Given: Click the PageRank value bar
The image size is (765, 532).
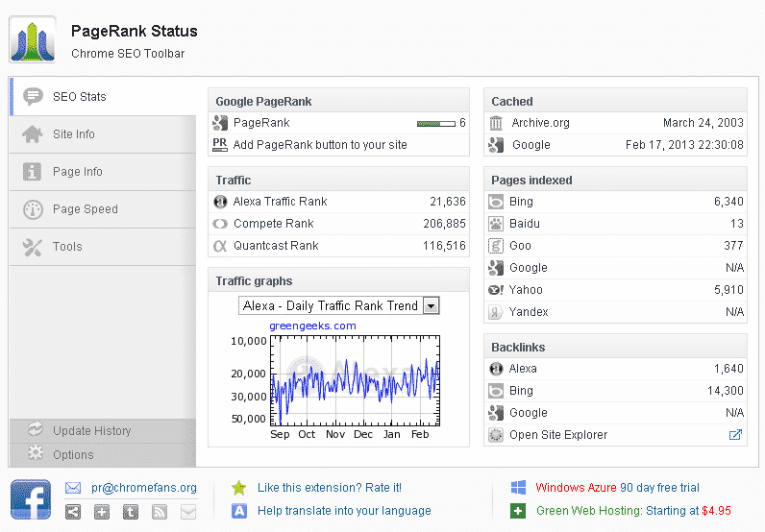Looking at the screenshot, I should click(x=436, y=123).
